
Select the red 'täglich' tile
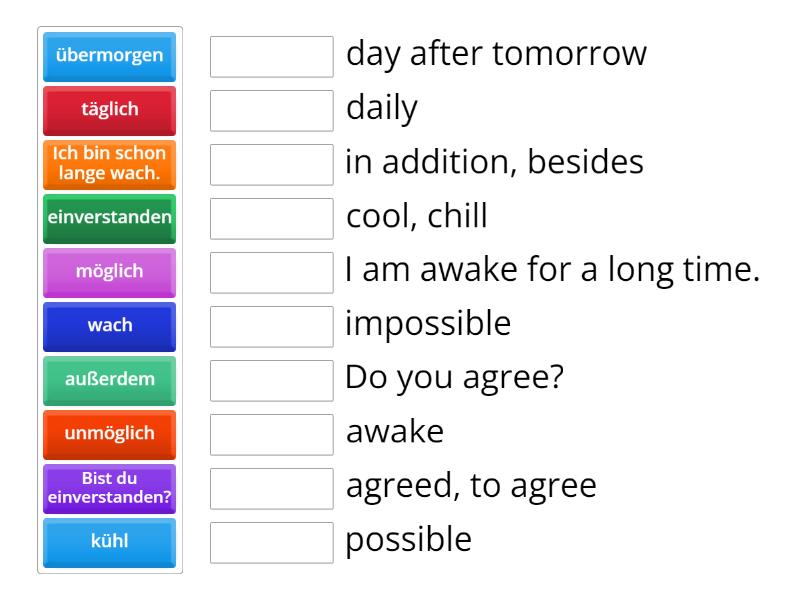point(110,110)
